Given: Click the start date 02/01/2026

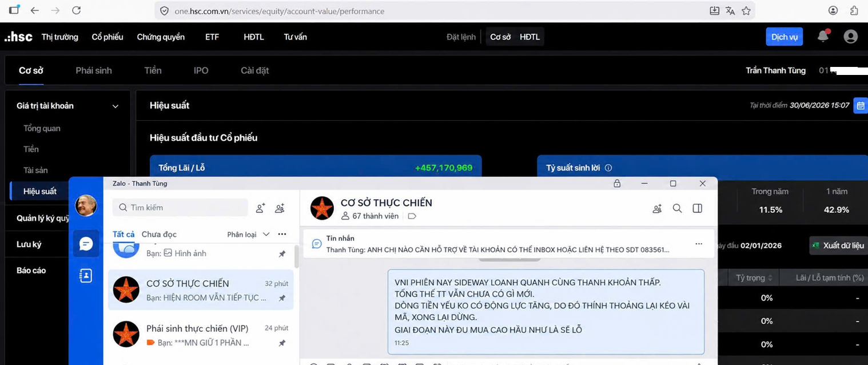Looking at the screenshot, I should (761, 245).
